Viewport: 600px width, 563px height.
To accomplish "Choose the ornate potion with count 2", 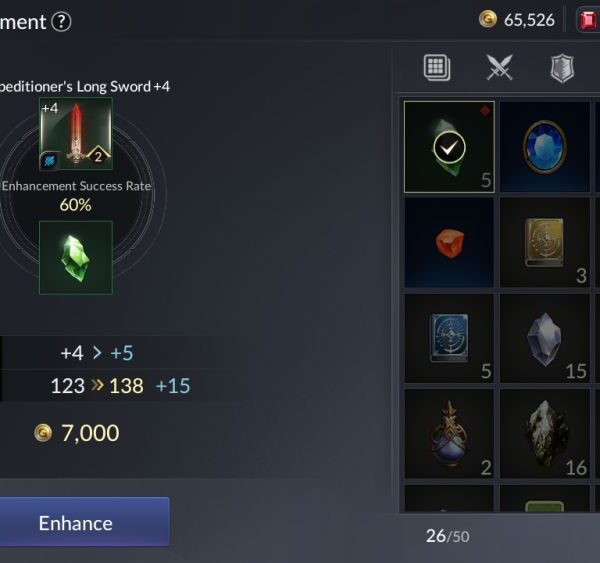I will click(x=449, y=434).
